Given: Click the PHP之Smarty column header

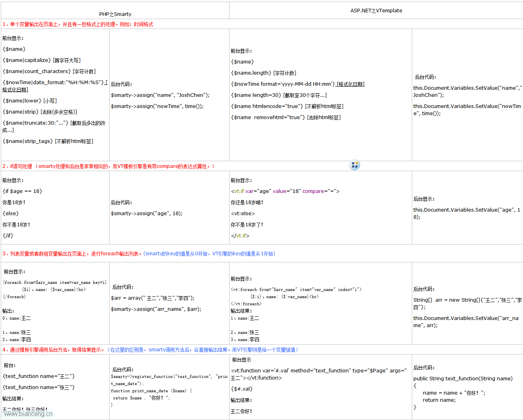Looking at the screenshot, I should pyautogui.click(x=115, y=14).
